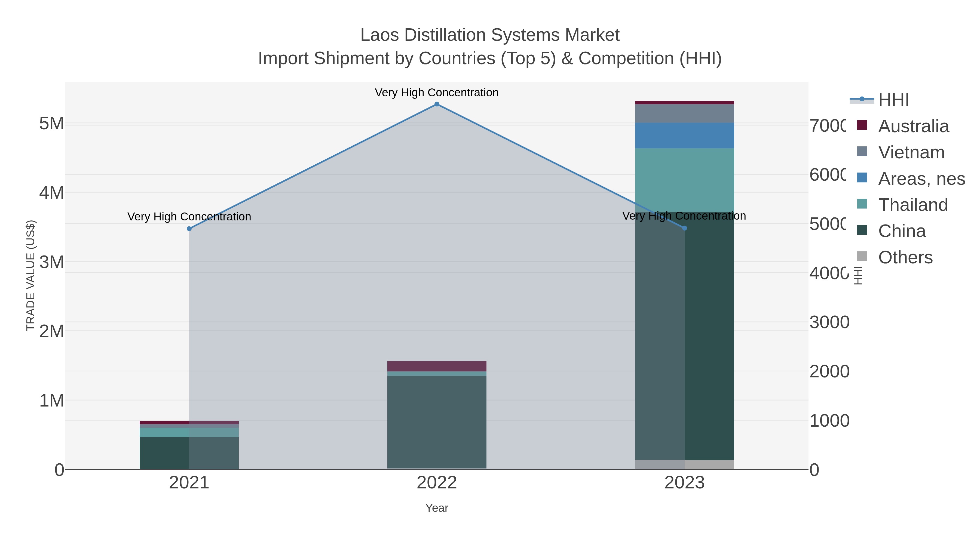Screen dimensions: 980x551
Task: Toggle the HHI line legend entry
Action: (x=879, y=100)
